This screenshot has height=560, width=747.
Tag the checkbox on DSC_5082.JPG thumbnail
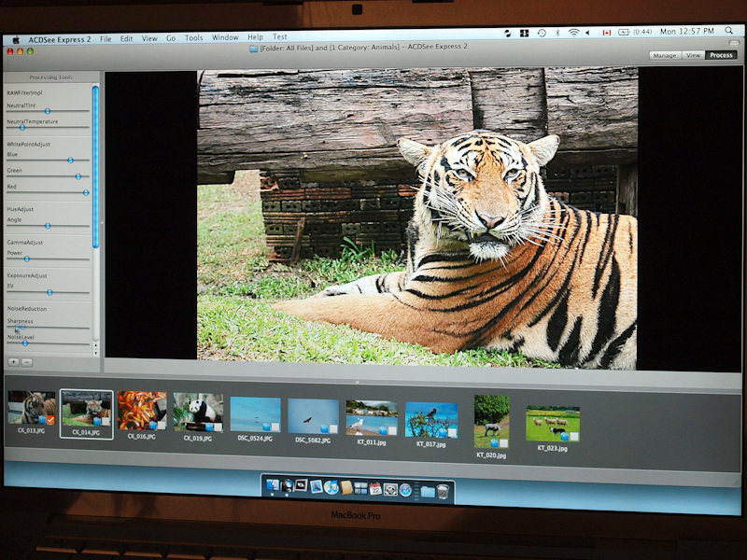(333, 428)
